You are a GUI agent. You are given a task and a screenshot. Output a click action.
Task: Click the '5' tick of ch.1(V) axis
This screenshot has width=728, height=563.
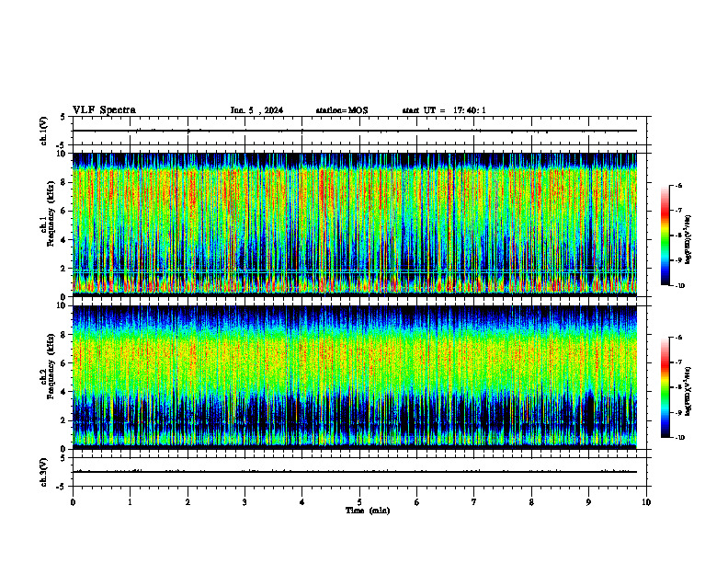coord(63,117)
